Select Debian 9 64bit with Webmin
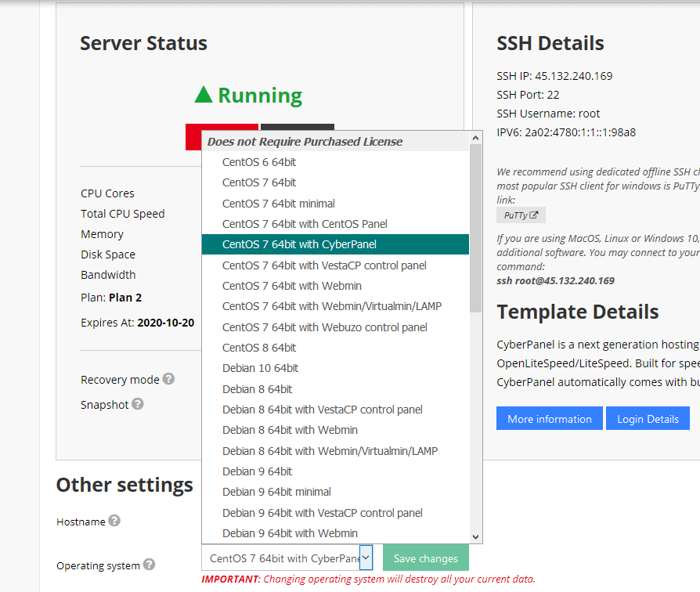Viewport: 700px width, 592px height. (x=335, y=533)
